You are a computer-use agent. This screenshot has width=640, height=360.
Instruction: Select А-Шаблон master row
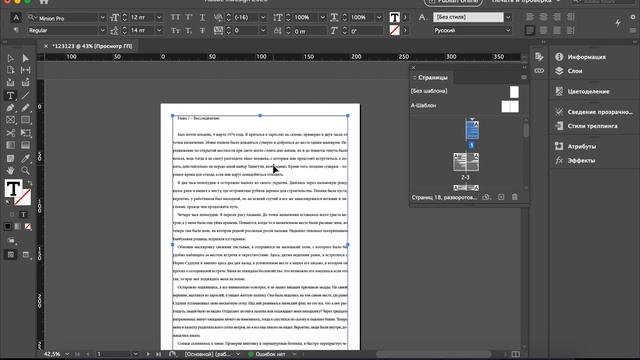(x=465, y=106)
